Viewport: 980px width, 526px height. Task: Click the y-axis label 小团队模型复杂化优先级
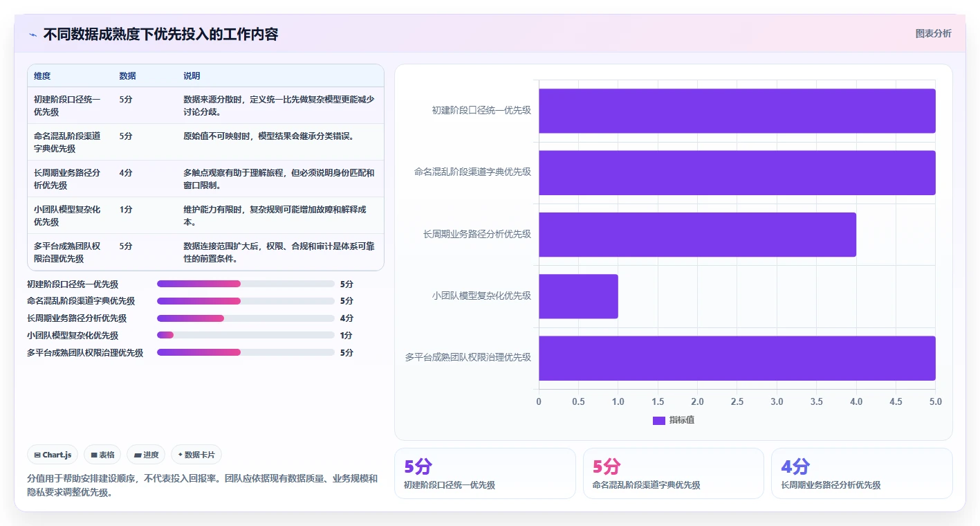tap(481, 296)
